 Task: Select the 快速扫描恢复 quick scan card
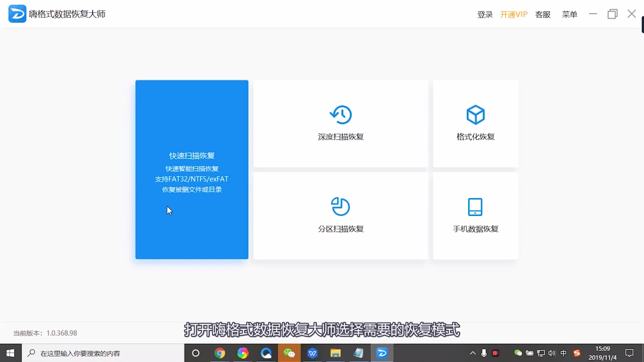pos(192,169)
